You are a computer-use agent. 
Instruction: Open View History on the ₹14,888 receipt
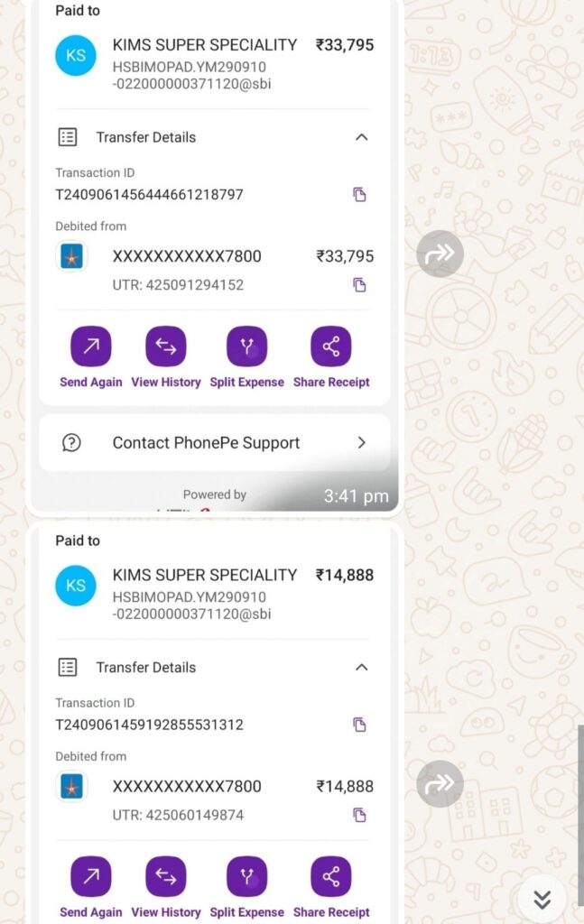[166, 877]
